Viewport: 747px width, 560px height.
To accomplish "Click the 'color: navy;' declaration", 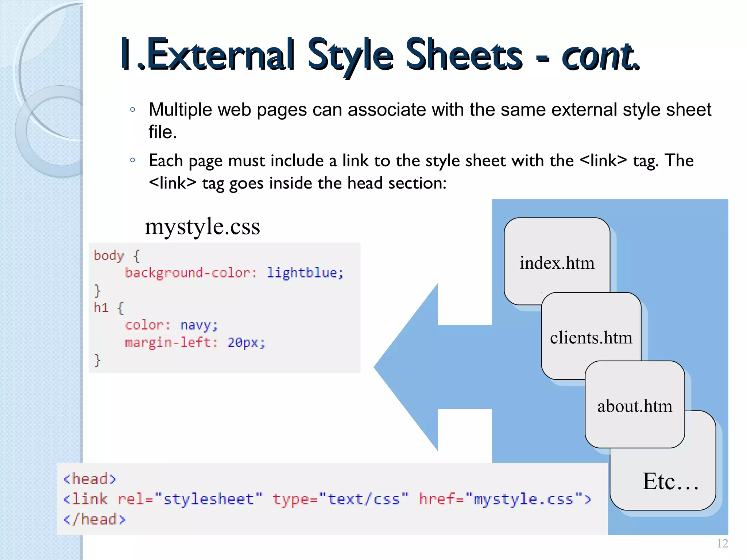I will coord(171,325).
